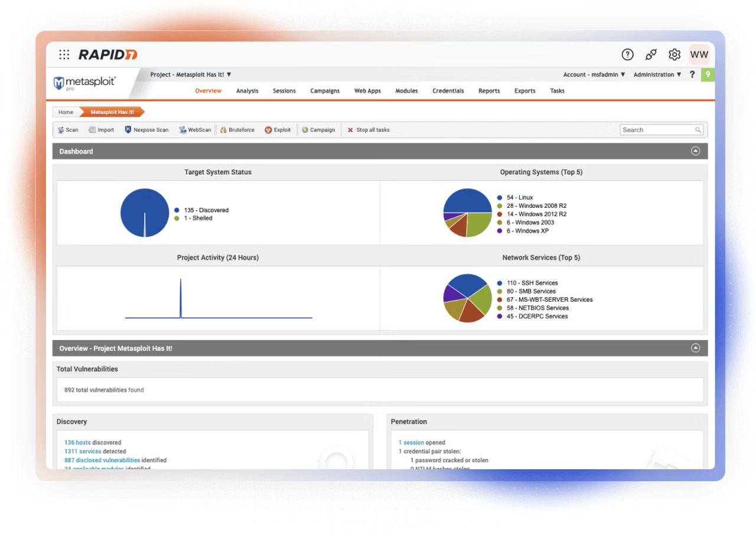Switch to the Sessions tab

(284, 91)
